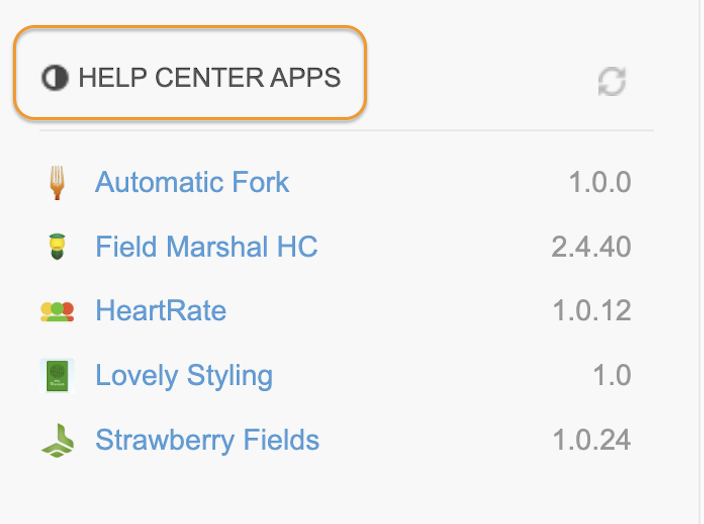The image size is (704, 524).
Task: Click version 2.4.40 of Field Marshal HC
Action: [x=591, y=247]
